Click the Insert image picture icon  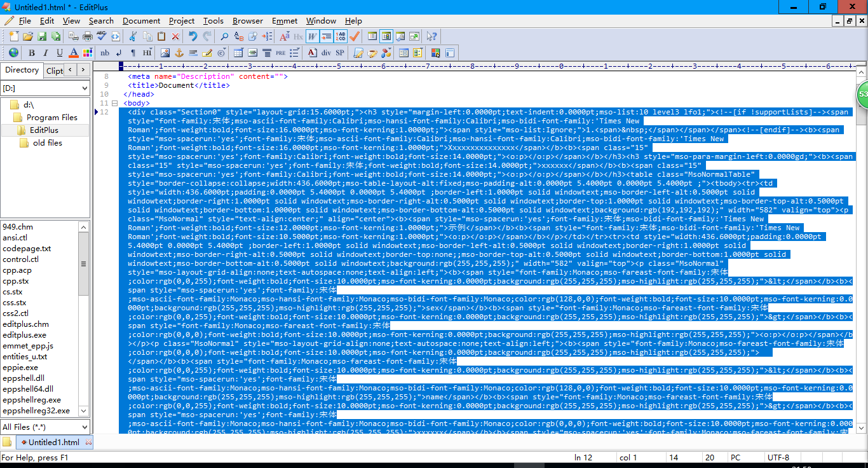click(x=165, y=53)
